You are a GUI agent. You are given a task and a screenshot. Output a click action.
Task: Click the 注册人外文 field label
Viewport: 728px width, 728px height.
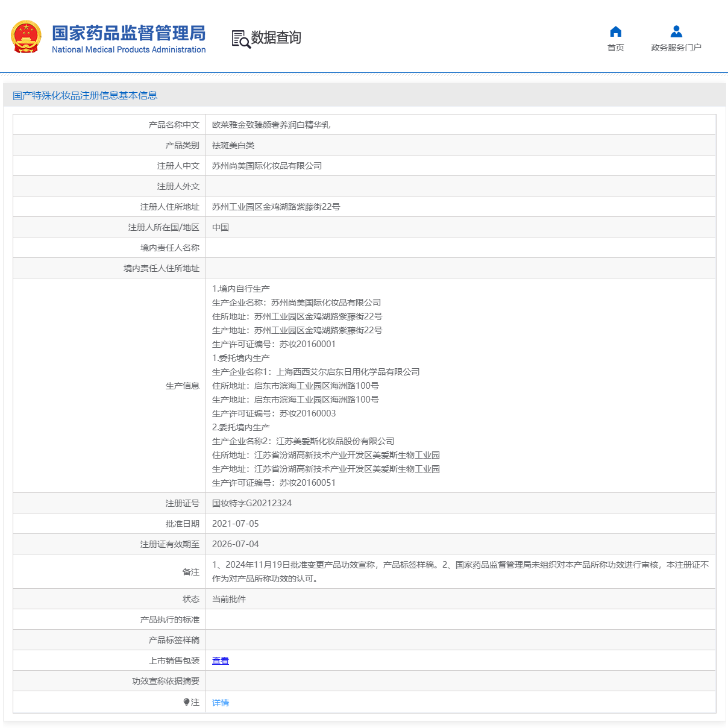tap(178, 186)
